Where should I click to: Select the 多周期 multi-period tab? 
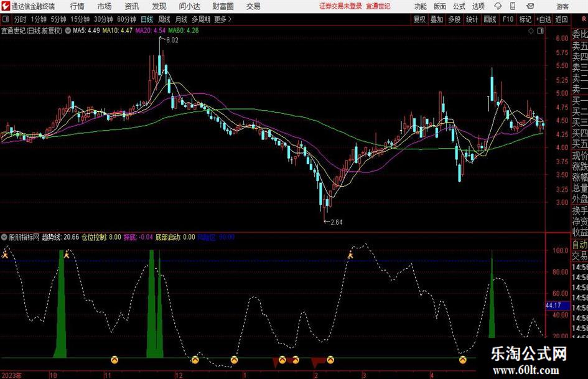click(x=201, y=19)
